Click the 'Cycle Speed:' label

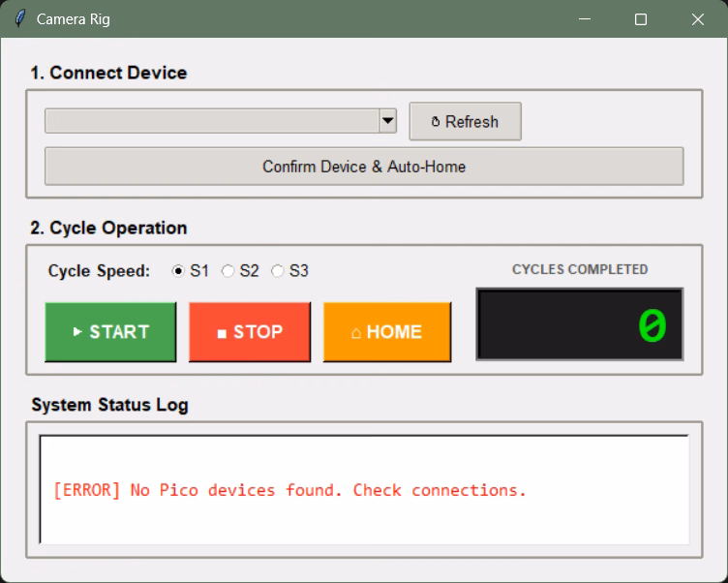click(x=100, y=271)
